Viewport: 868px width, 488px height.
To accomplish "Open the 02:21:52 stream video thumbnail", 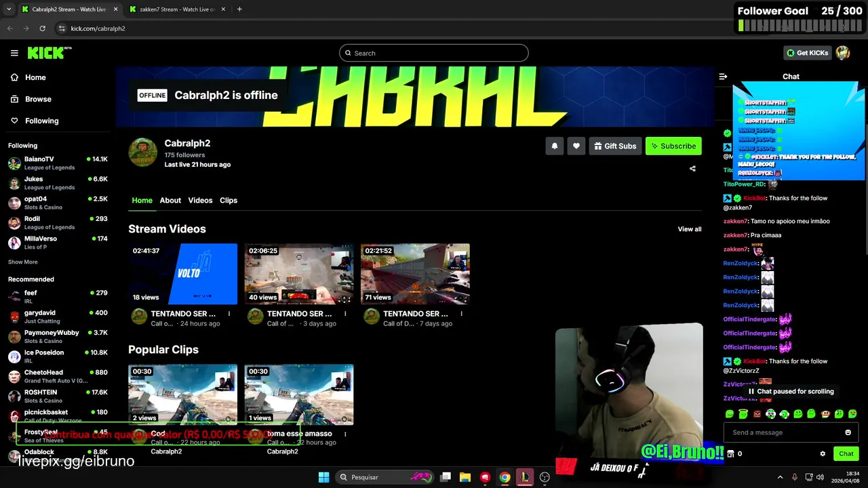I will click(415, 274).
